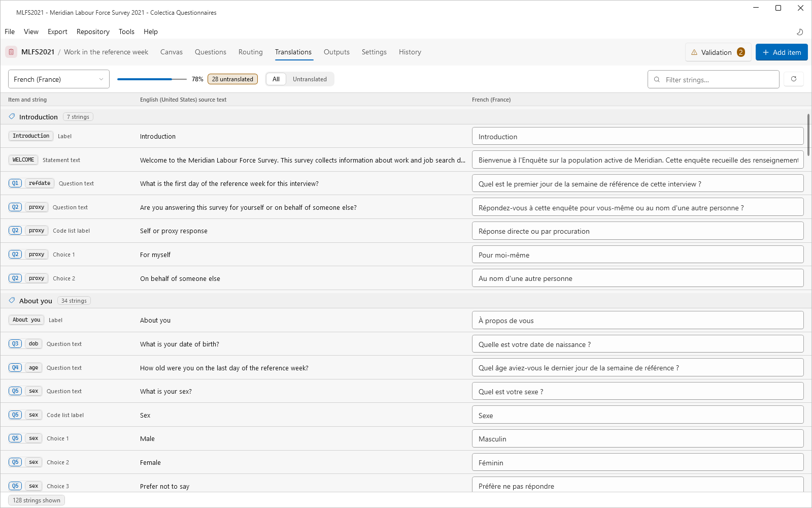Click the search magnifier in filter box
812x508 pixels.
[657, 80]
